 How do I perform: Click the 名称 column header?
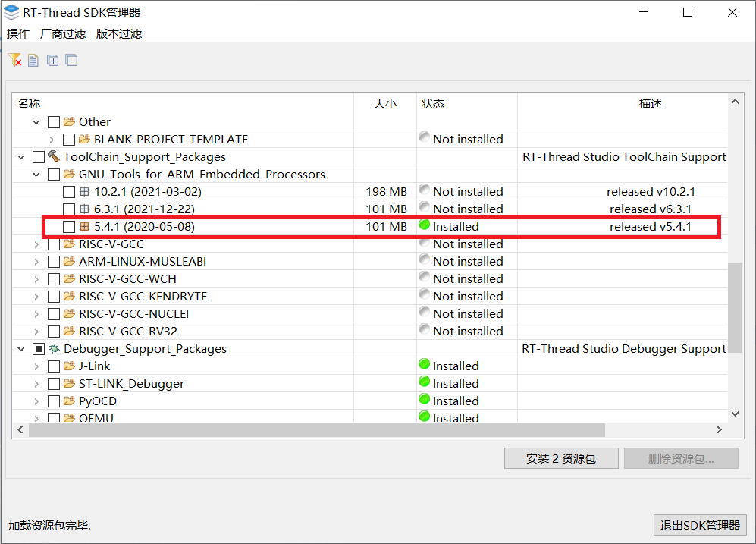(183, 103)
